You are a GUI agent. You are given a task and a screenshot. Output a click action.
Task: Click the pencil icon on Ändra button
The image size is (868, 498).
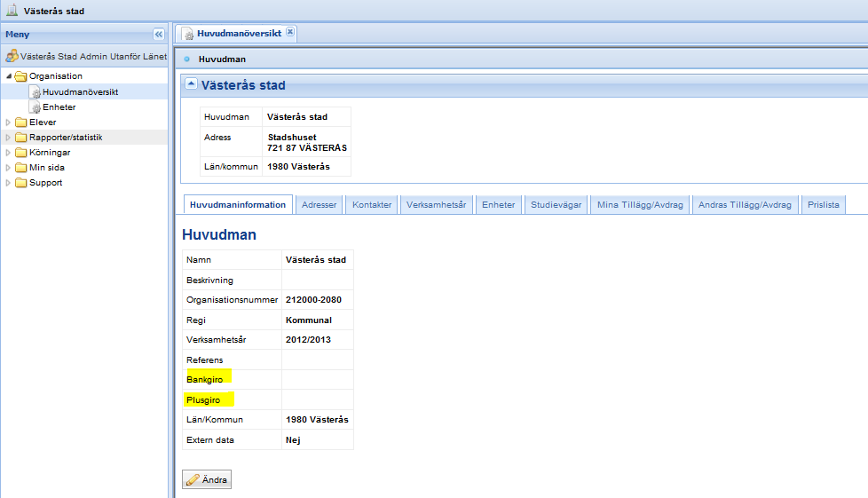pyautogui.click(x=193, y=479)
